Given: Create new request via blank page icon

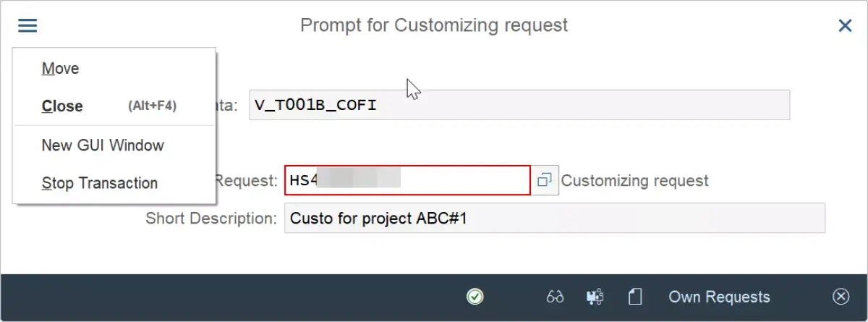Looking at the screenshot, I should (x=635, y=297).
